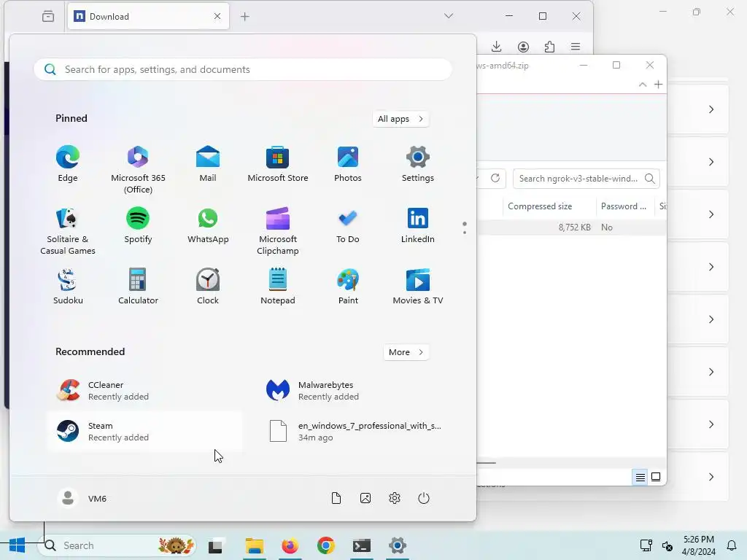Image resolution: width=747 pixels, height=560 pixels.
Task: Launch the Photos app
Action: point(348,164)
